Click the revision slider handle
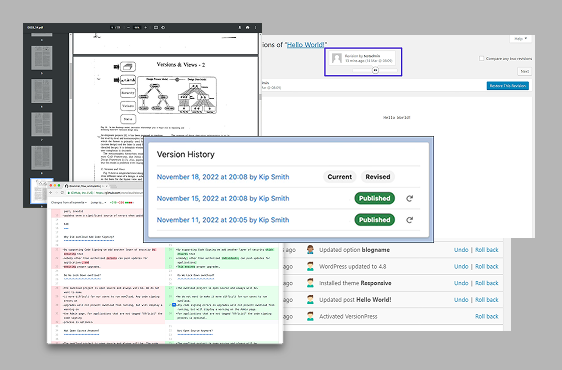This screenshot has width=562, height=370. coord(375,70)
